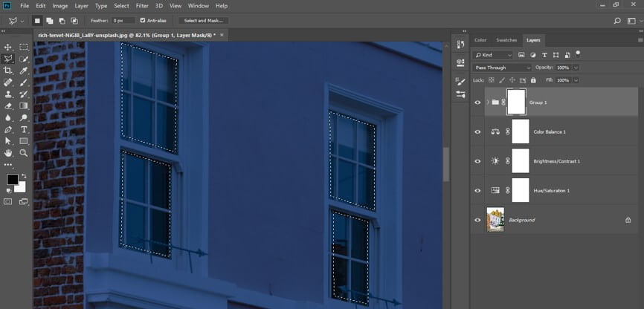Filter for adjustment layers

(532, 54)
